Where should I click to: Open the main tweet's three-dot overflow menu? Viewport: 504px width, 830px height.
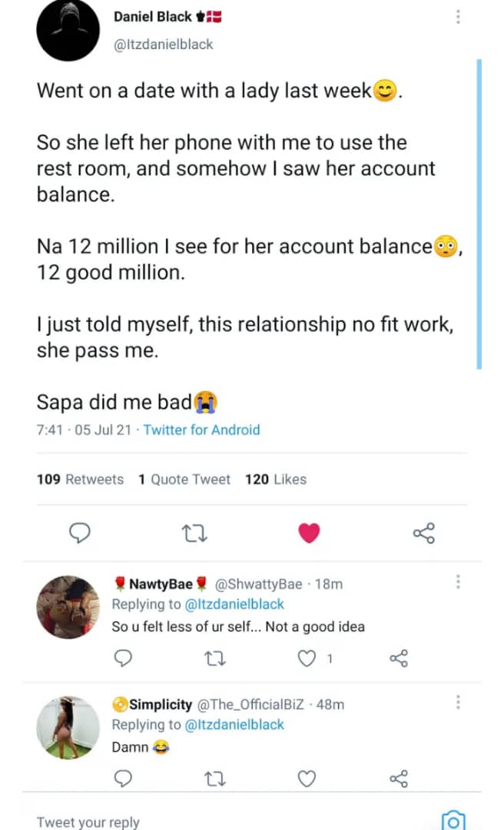coord(458,16)
